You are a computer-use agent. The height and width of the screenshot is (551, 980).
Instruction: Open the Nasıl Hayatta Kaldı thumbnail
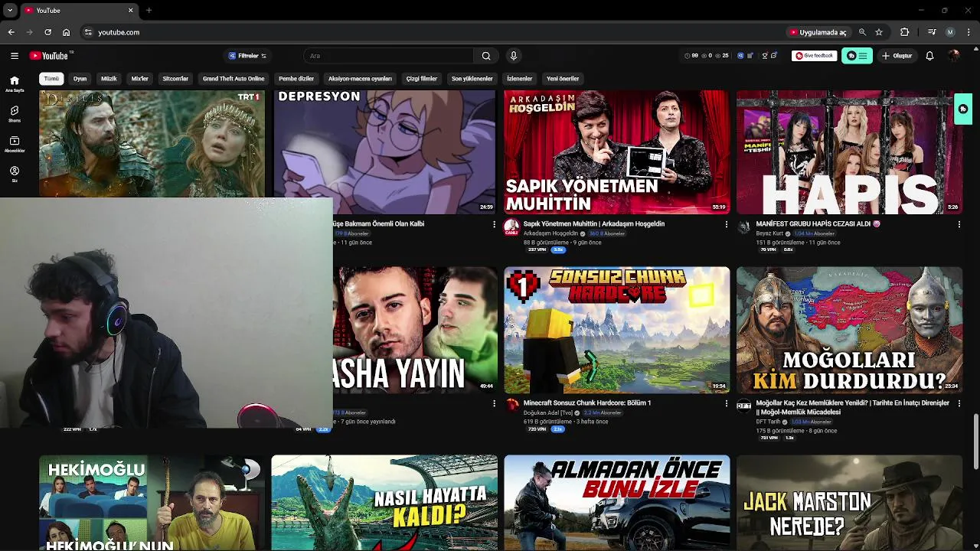[x=384, y=503]
